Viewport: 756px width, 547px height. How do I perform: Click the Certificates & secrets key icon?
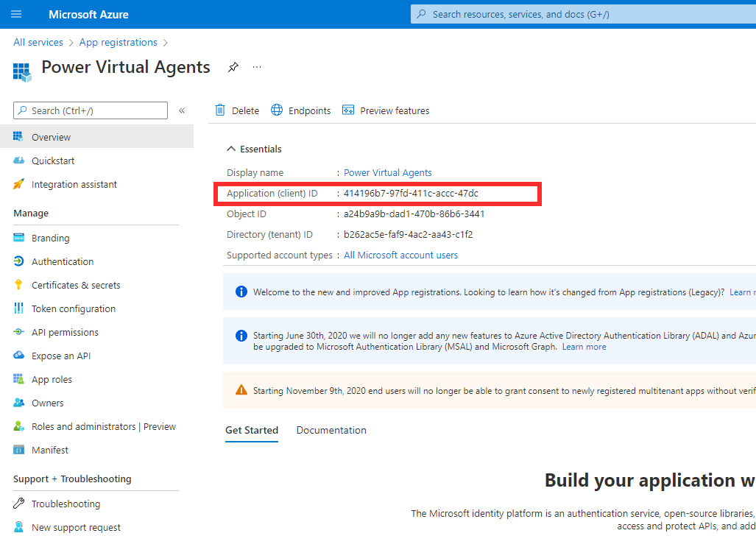[18, 285]
